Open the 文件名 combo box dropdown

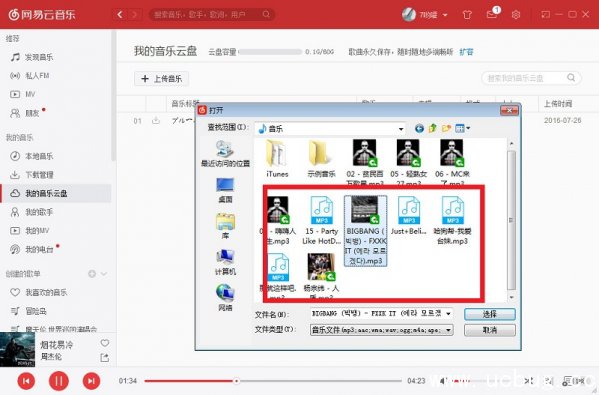pyautogui.click(x=448, y=314)
